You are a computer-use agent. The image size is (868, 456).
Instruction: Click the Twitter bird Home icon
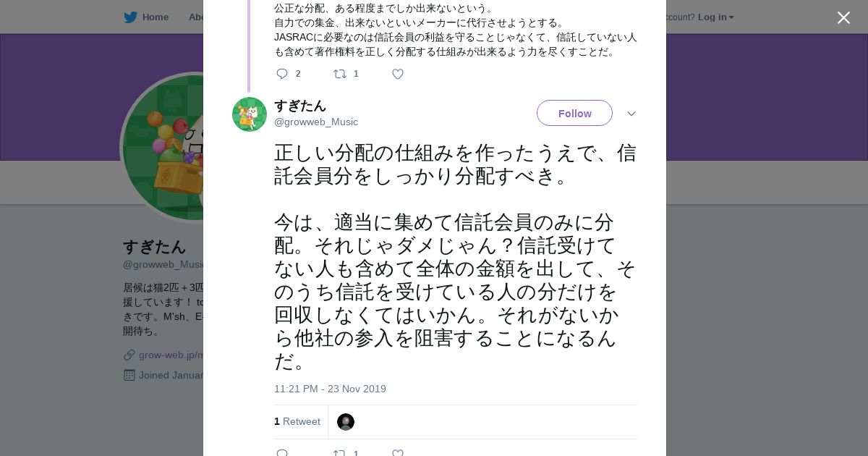tap(130, 17)
